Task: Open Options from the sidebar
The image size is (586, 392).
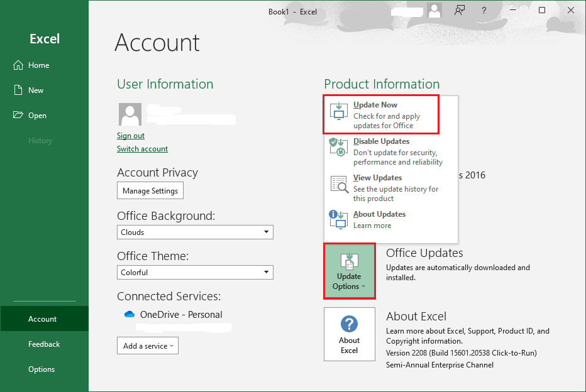Action: (x=41, y=369)
